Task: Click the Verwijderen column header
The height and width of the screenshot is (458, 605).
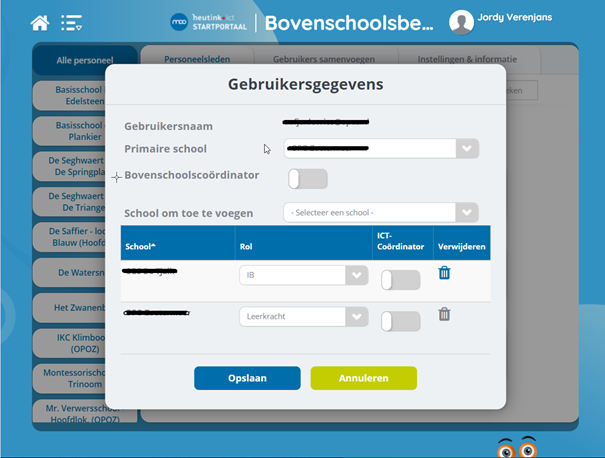Action: pyautogui.click(x=462, y=243)
